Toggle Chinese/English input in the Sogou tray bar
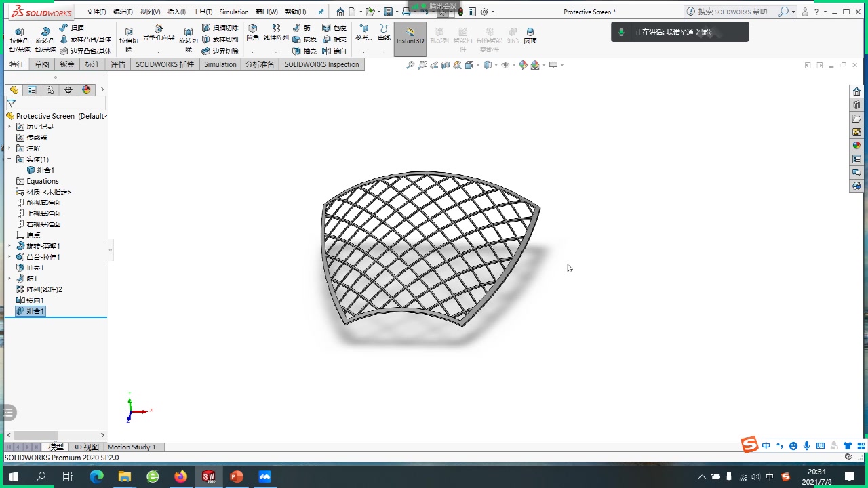Viewport: 868px width, 488px height. click(x=766, y=446)
